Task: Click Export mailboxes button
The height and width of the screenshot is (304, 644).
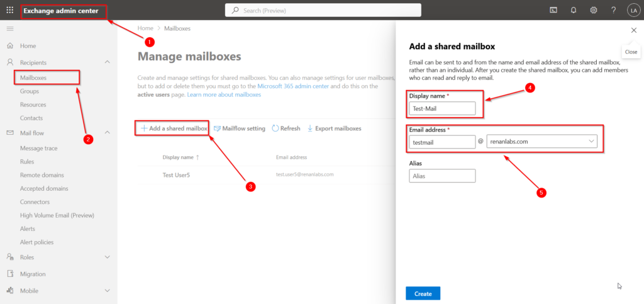Action: pyautogui.click(x=334, y=128)
